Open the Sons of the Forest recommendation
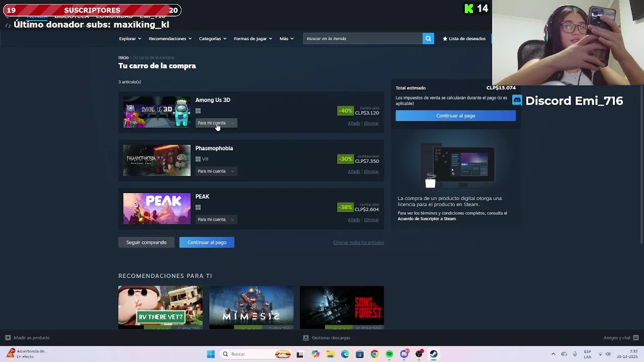The width and height of the screenshot is (644, 362). click(x=342, y=308)
